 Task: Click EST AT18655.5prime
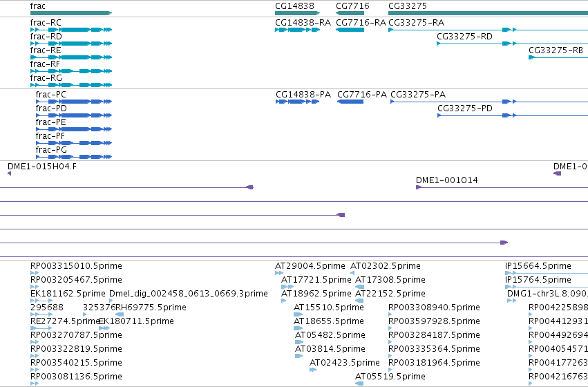point(298,328)
